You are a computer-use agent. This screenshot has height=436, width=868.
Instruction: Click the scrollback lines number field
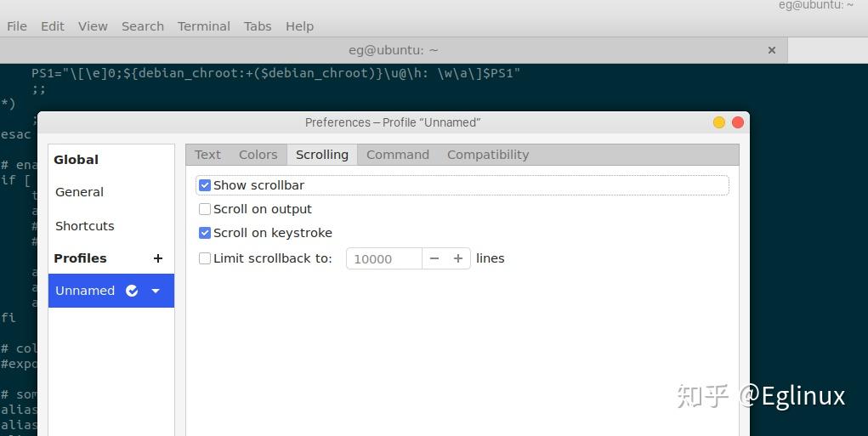click(383, 258)
